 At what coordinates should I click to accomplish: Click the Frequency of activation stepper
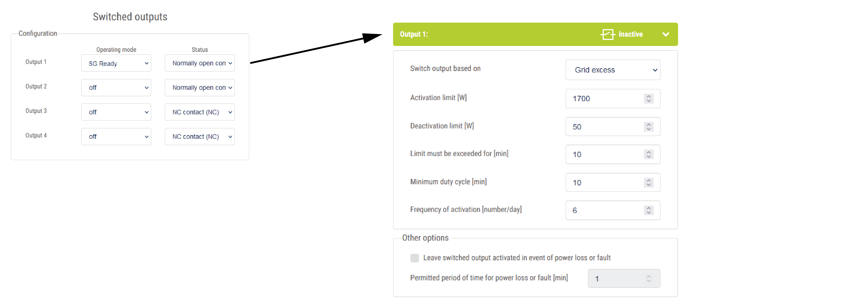click(649, 210)
